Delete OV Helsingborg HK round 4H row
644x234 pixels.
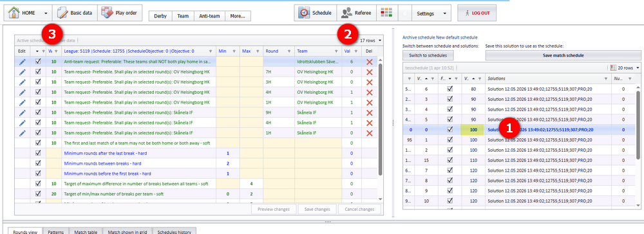pos(369,92)
